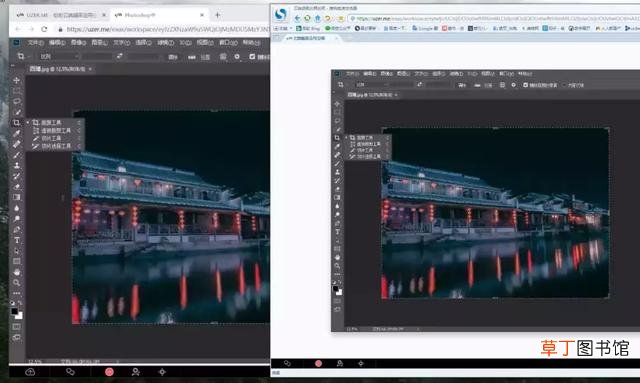640x383 pixels.
Task: Select the Hand tool in Chrome window
Action: [x=17, y=272]
